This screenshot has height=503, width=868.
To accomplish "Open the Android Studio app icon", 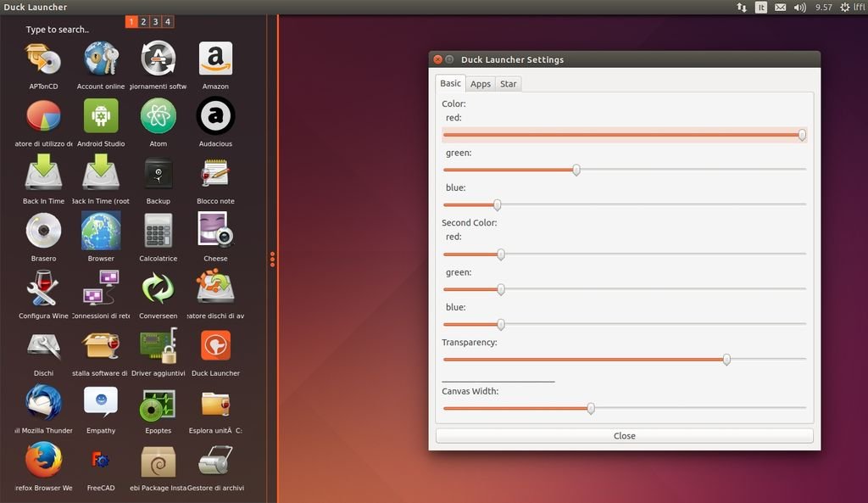I will (101, 116).
